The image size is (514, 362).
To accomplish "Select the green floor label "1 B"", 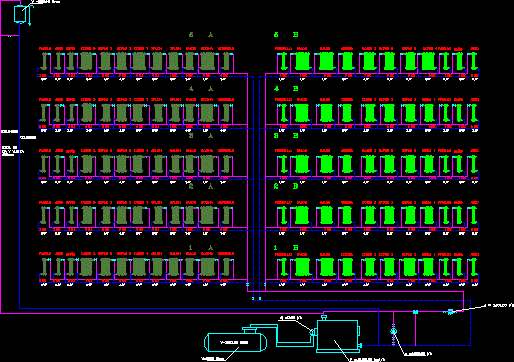I will 286,248.
